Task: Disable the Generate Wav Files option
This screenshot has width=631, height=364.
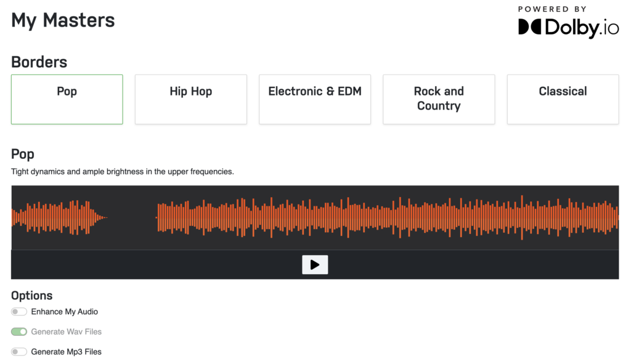Action: point(18,331)
